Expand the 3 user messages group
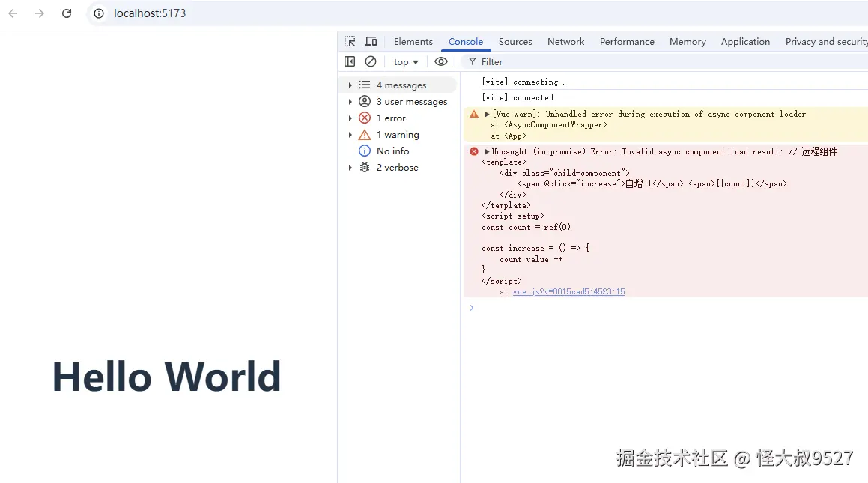Viewport: 868px width, 483px height. (x=350, y=102)
